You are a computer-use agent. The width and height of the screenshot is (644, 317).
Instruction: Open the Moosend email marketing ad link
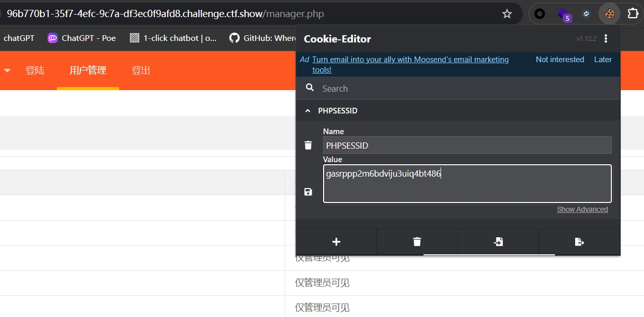click(411, 65)
